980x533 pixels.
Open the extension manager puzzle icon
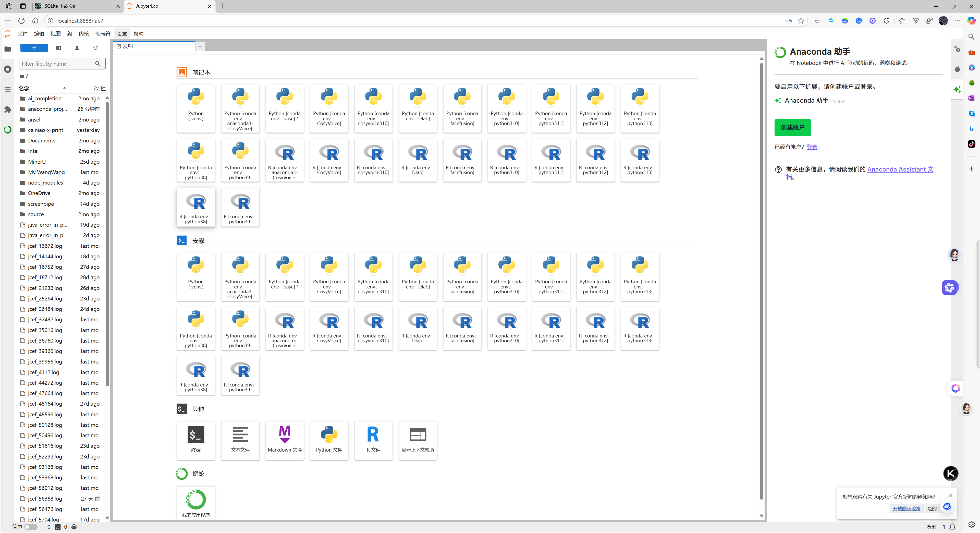[8, 110]
